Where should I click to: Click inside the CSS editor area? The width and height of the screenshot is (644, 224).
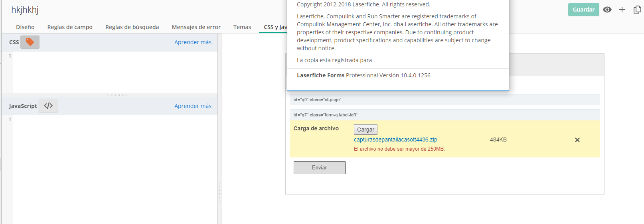pos(115,72)
